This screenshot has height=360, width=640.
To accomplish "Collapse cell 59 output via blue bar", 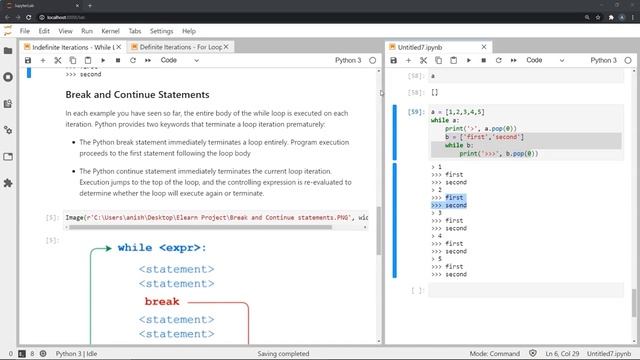I will [395, 220].
